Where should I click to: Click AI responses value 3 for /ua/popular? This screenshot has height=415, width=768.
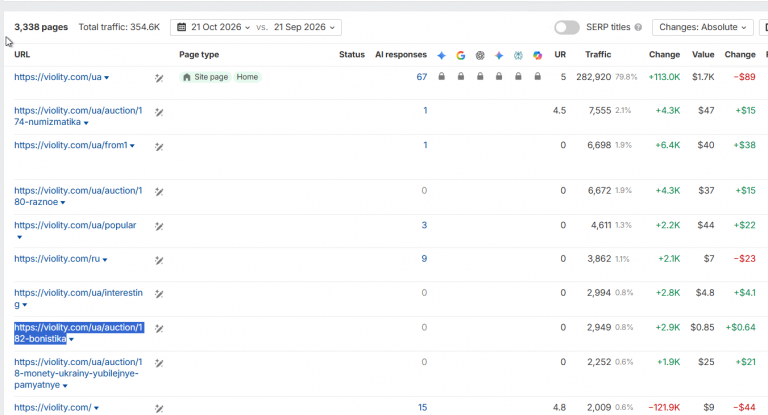(x=424, y=225)
